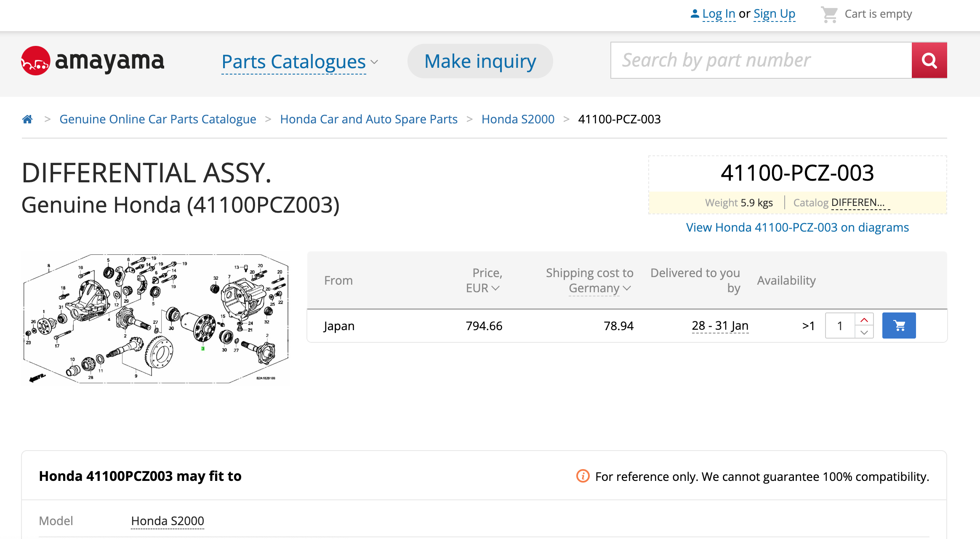Open the Parts Catalogues dropdown

coord(299,62)
